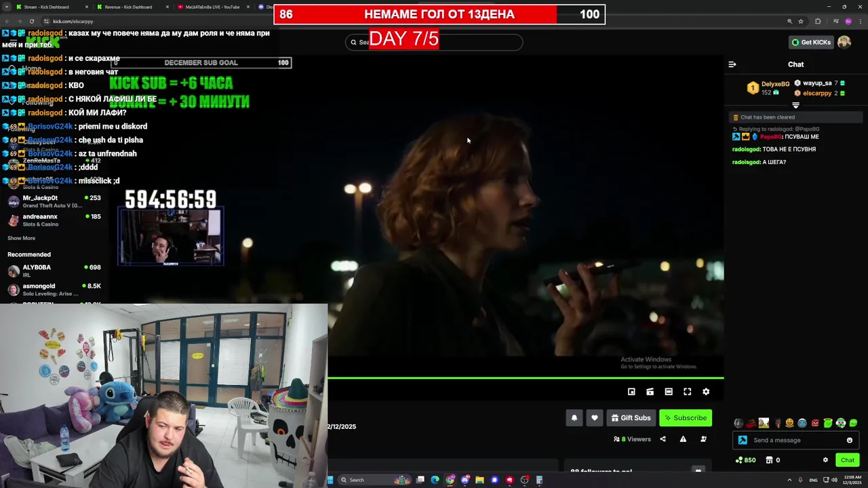Show hidden system tray icons chevron
The image size is (868, 488).
click(789, 480)
